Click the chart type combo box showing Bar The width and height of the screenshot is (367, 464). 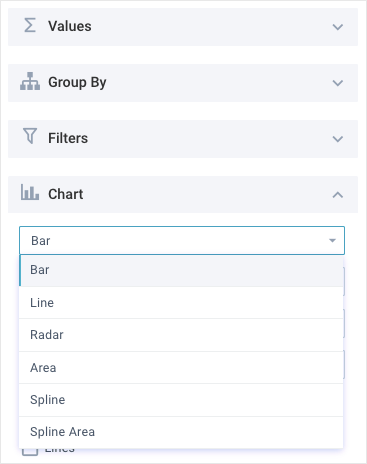(x=182, y=241)
